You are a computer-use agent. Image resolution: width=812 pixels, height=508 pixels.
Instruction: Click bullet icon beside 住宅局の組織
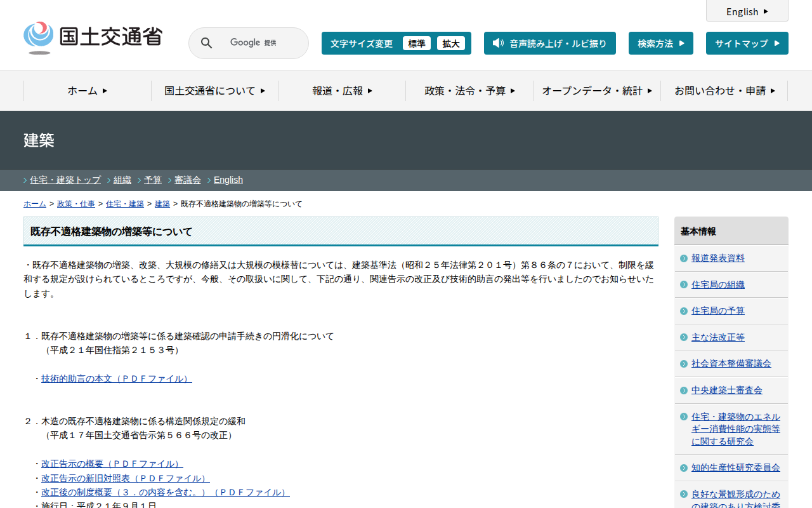pos(683,285)
